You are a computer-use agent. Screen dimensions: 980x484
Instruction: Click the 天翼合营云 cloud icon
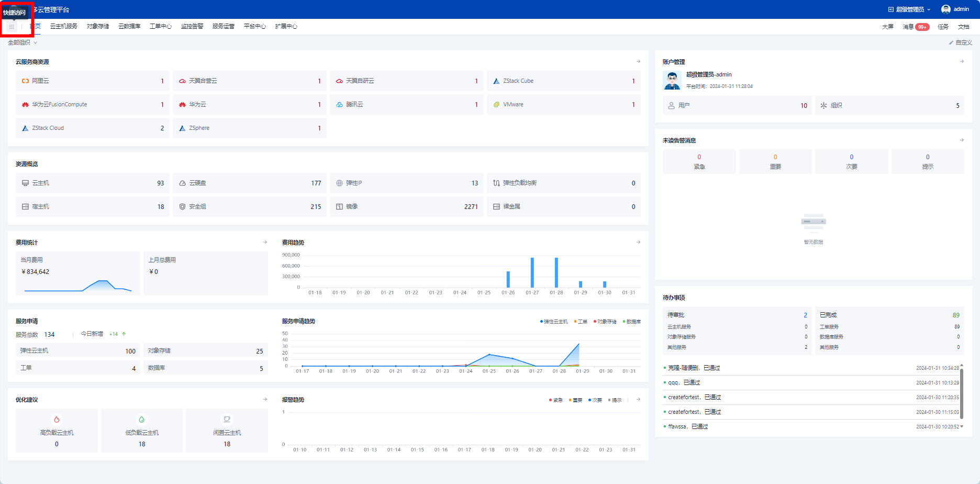tap(182, 81)
